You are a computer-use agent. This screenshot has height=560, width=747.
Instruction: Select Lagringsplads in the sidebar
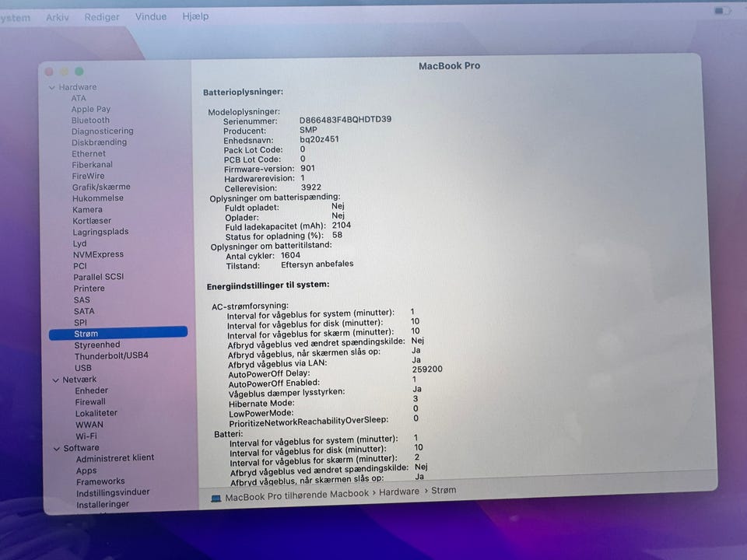(x=100, y=232)
